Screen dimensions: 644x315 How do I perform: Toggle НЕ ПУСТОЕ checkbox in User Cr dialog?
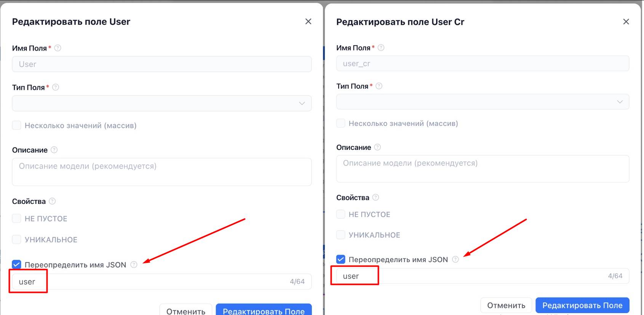pyautogui.click(x=341, y=214)
